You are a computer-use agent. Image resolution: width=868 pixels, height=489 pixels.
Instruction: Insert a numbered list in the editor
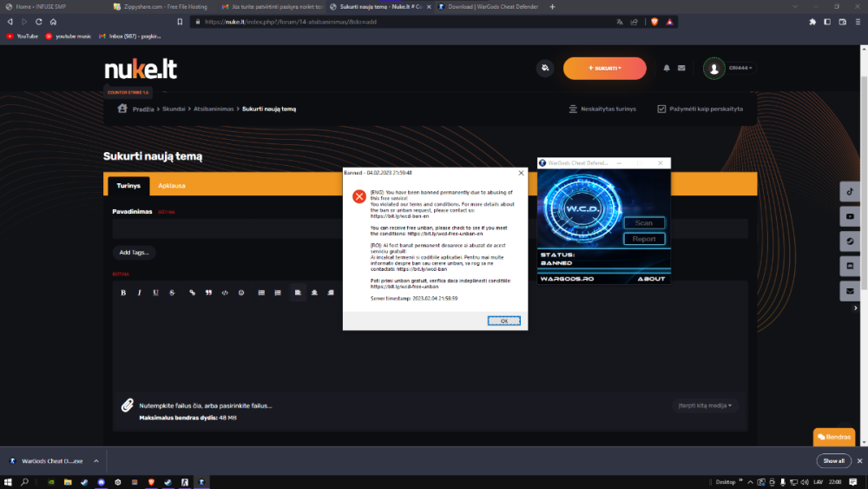pos(278,293)
